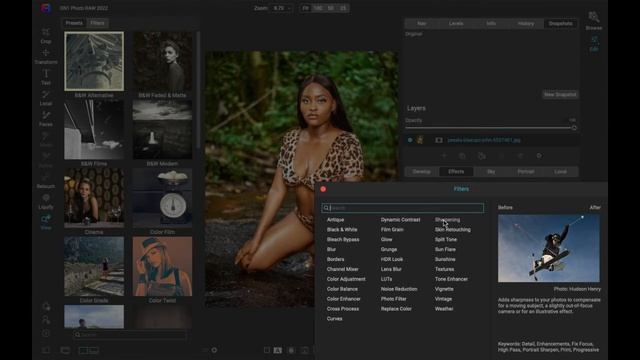Screen dimensions: 640x360
Task: Switch to the Local tab
Action: [x=560, y=172]
